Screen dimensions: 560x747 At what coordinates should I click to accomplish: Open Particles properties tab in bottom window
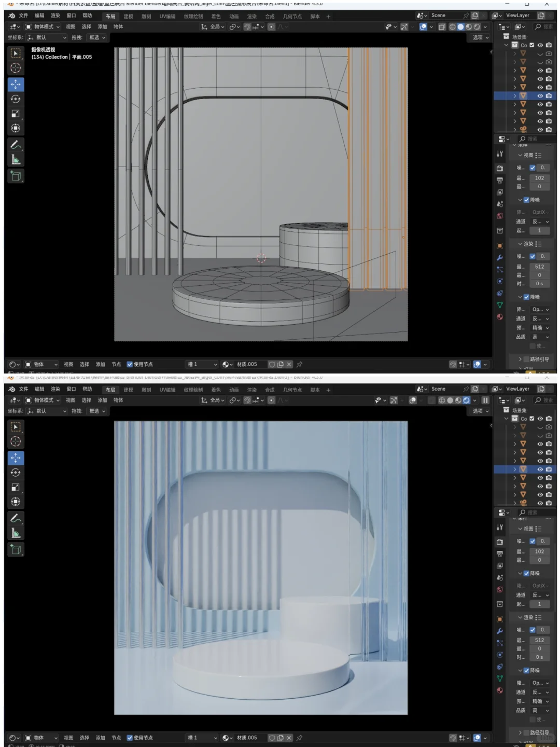click(x=500, y=643)
